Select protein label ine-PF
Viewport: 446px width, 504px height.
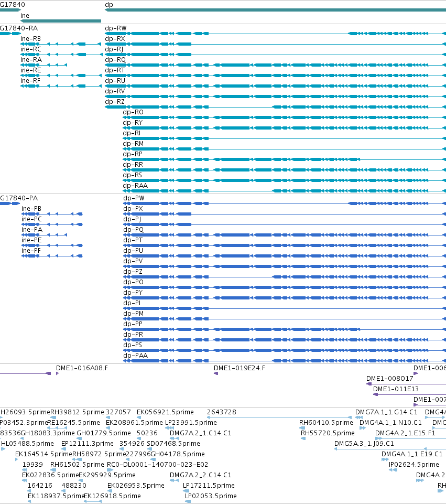tap(31, 251)
